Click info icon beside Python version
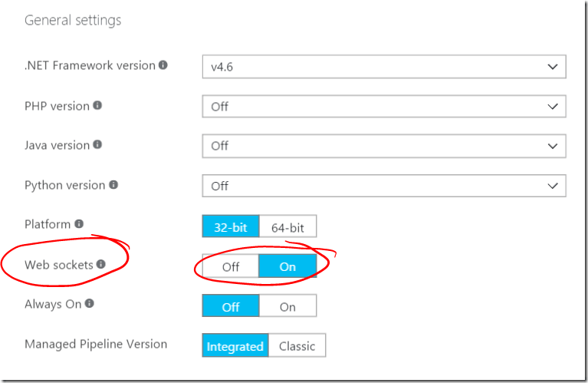This screenshot has height=383, width=588. 113,184
